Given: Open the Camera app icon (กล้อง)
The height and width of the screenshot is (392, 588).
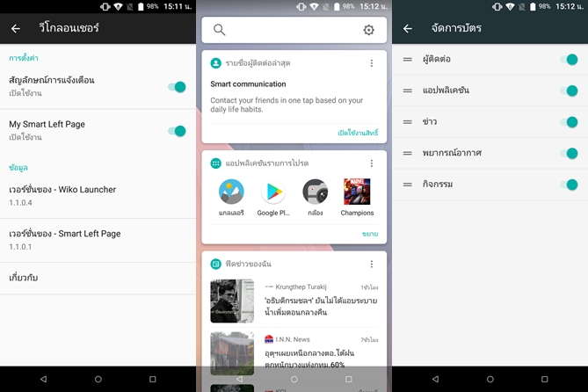Looking at the screenshot, I should 315,192.
